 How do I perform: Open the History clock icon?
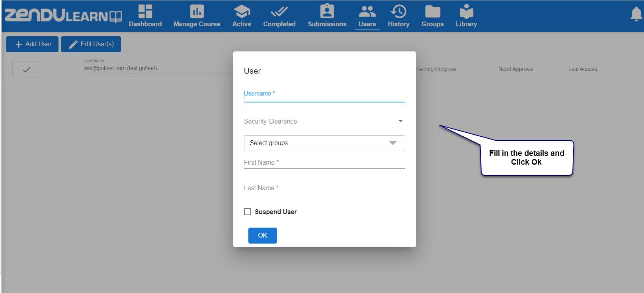[398, 12]
